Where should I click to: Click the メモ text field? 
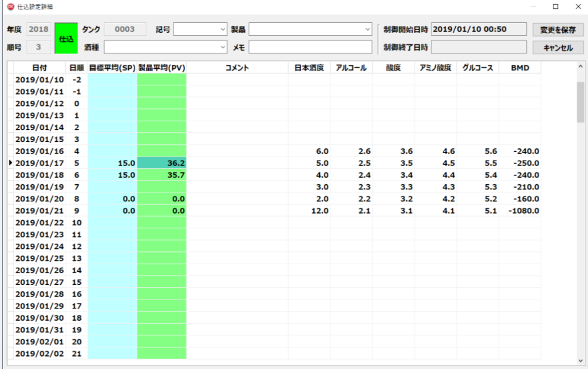[x=310, y=47]
